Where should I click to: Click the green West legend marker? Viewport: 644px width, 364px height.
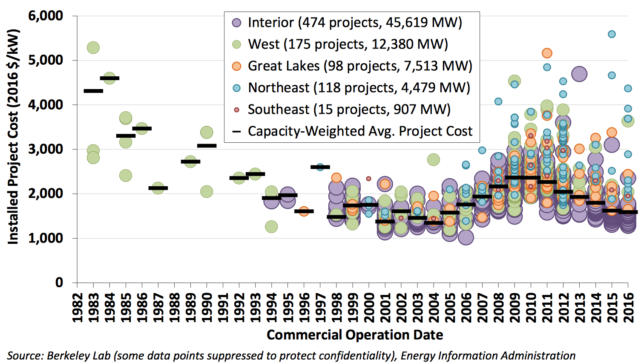(x=236, y=44)
